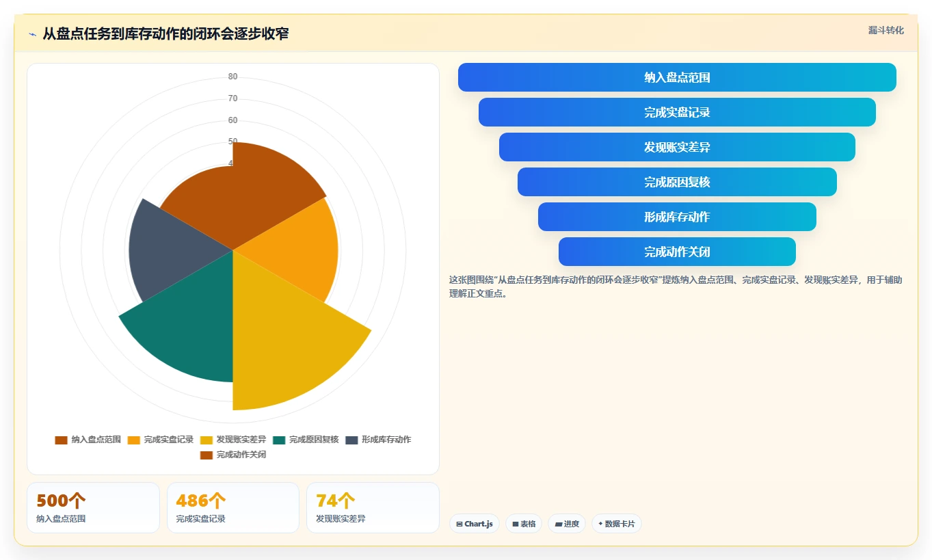Hide the 完成原因复核 series via its legend entry
This screenshot has width=932, height=560.
(x=306, y=440)
